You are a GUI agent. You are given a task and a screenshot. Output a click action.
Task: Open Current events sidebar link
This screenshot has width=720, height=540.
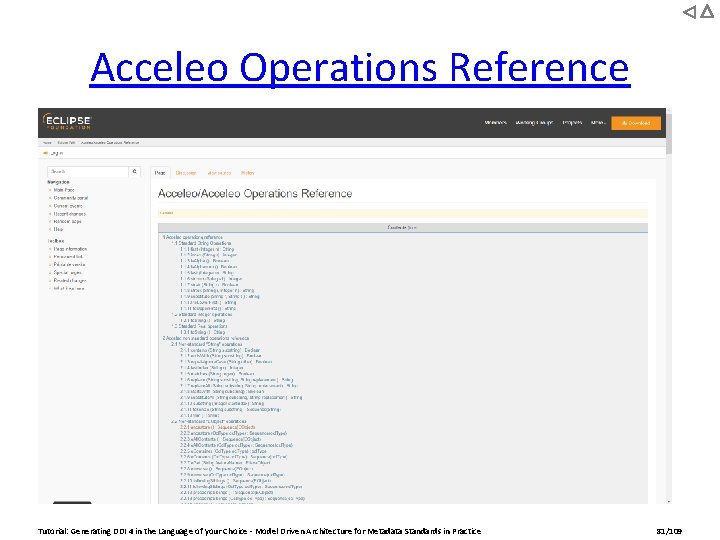pyautogui.click(x=68, y=206)
